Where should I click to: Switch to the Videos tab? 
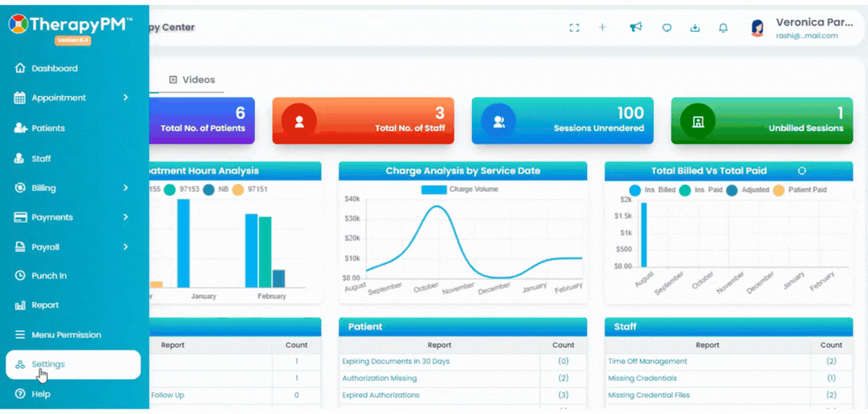coord(192,80)
